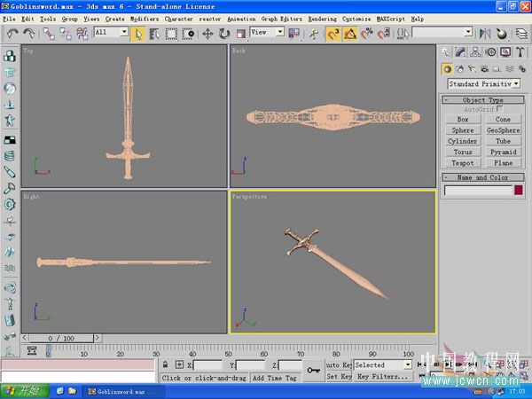Select the Cameras category icon
The height and width of the screenshot is (399, 532).
pos(484,69)
